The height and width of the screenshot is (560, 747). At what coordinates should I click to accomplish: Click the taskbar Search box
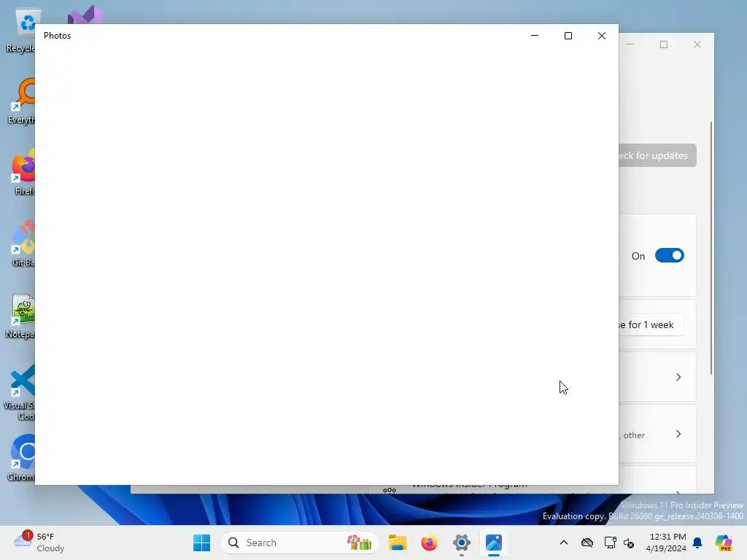[x=299, y=542]
